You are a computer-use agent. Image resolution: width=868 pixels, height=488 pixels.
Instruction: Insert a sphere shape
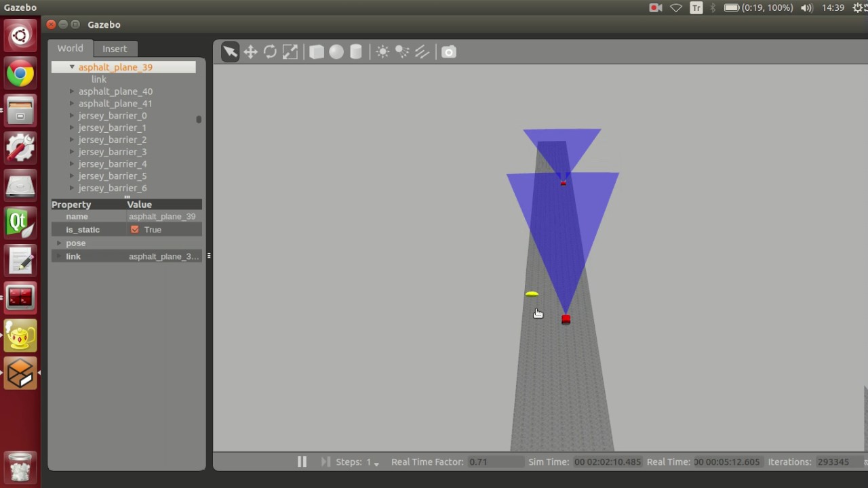[336, 52]
